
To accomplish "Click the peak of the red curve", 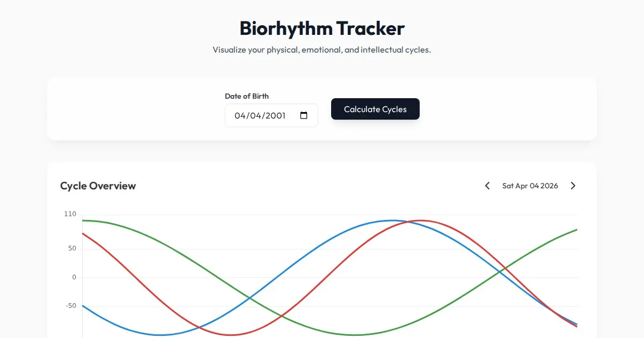I will tap(422, 220).
